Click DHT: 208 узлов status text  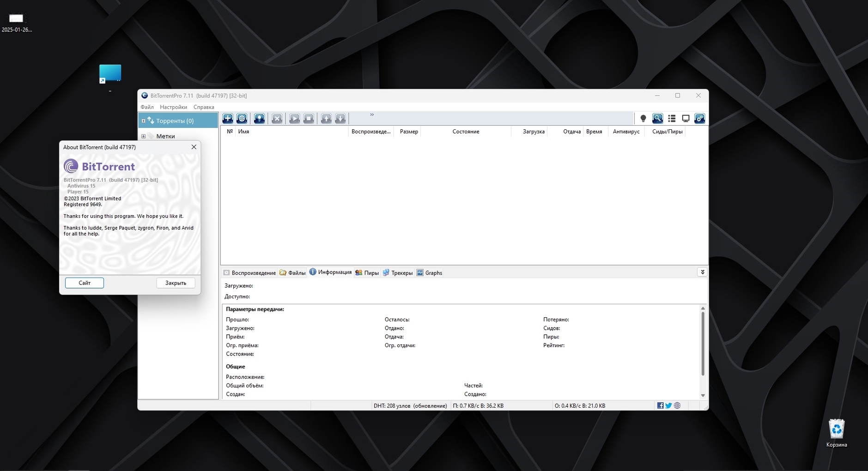click(x=410, y=406)
